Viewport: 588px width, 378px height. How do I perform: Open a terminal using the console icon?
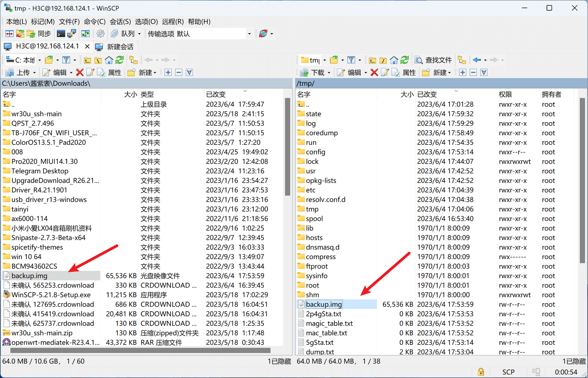[61, 33]
